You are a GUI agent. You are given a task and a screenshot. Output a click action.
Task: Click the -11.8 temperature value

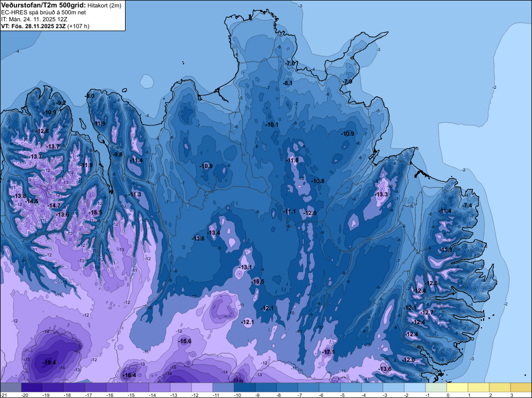tap(445, 250)
